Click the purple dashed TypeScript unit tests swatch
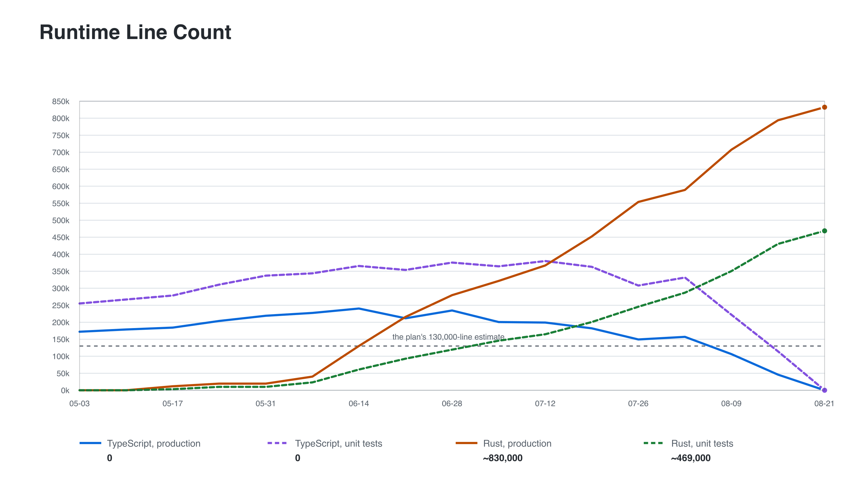The width and height of the screenshot is (868, 477). [x=277, y=443]
